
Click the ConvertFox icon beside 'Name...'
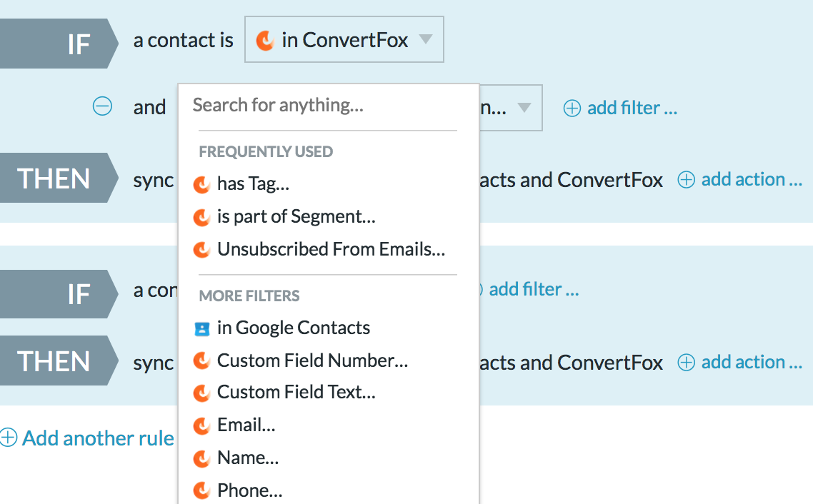click(201, 458)
